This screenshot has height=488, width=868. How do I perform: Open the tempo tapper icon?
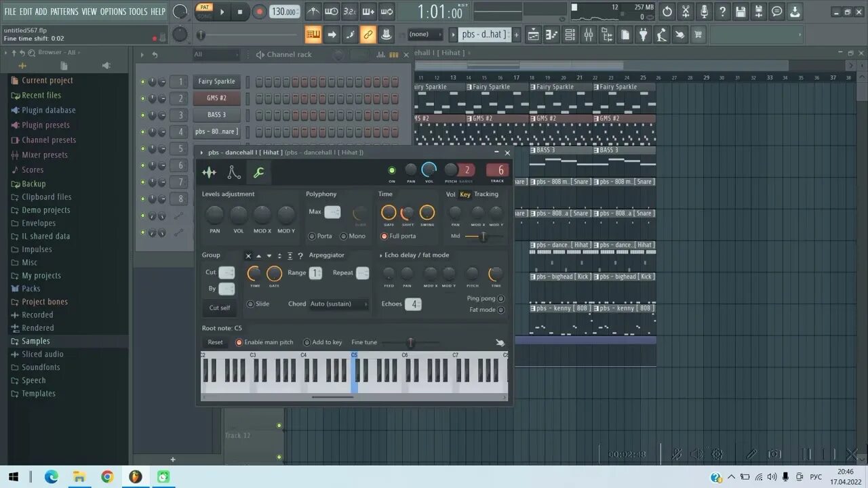point(661,35)
